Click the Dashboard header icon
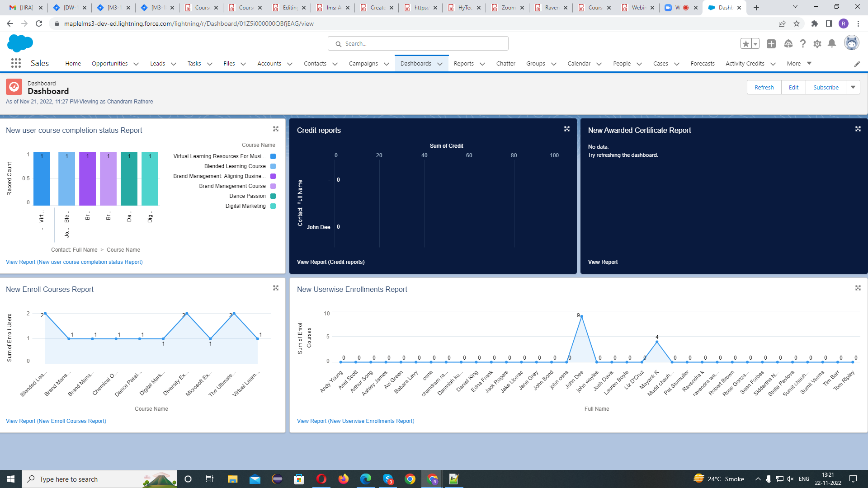868x488 pixels. pyautogui.click(x=14, y=87)
